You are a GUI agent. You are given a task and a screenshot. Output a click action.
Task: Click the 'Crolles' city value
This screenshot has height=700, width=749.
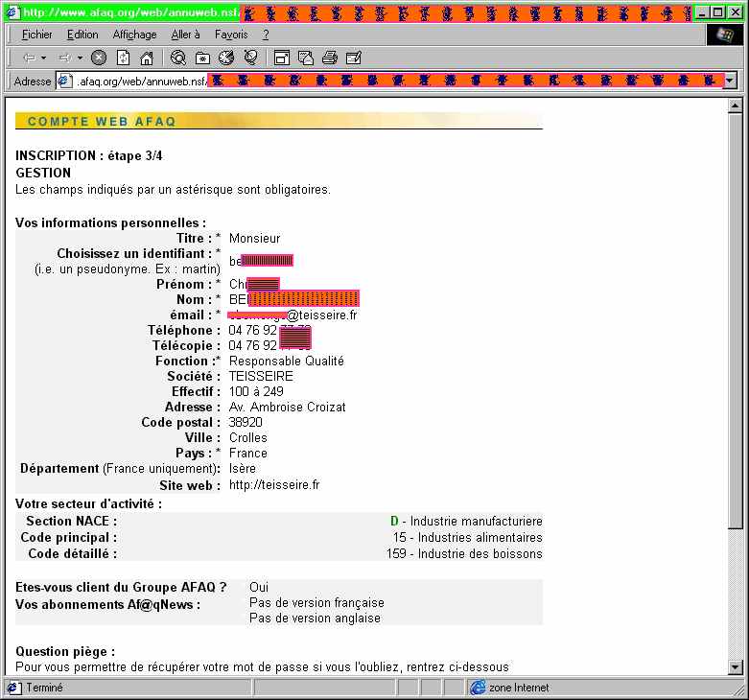point(248,437)
